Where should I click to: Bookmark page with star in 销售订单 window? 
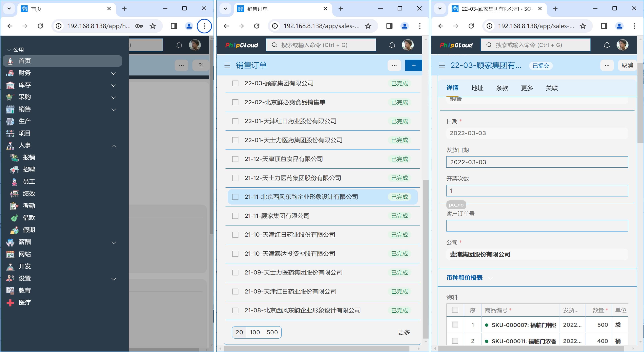368,26
